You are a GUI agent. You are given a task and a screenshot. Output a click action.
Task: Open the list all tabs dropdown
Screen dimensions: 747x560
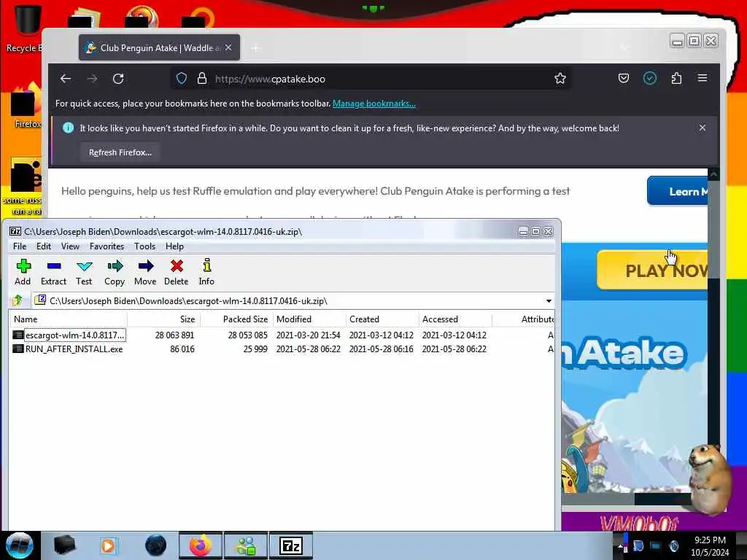[x=624, y=47]
